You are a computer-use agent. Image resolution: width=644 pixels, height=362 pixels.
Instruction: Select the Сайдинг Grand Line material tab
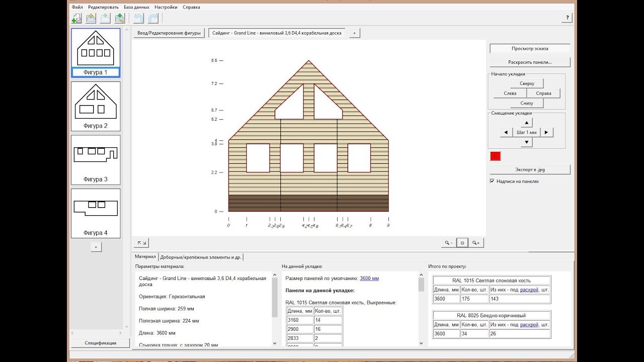pyautogui.click(x=277, y=33)
